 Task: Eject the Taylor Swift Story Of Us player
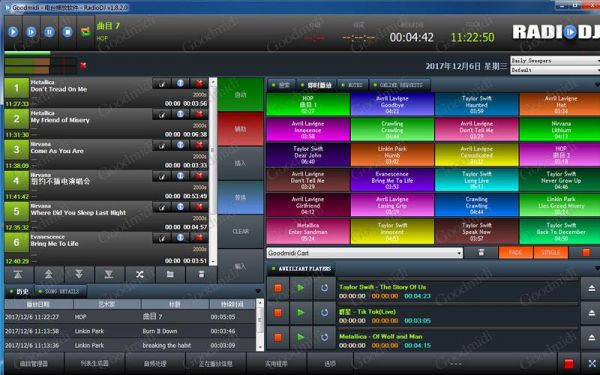pyautogui.click(x=591, y=289)
